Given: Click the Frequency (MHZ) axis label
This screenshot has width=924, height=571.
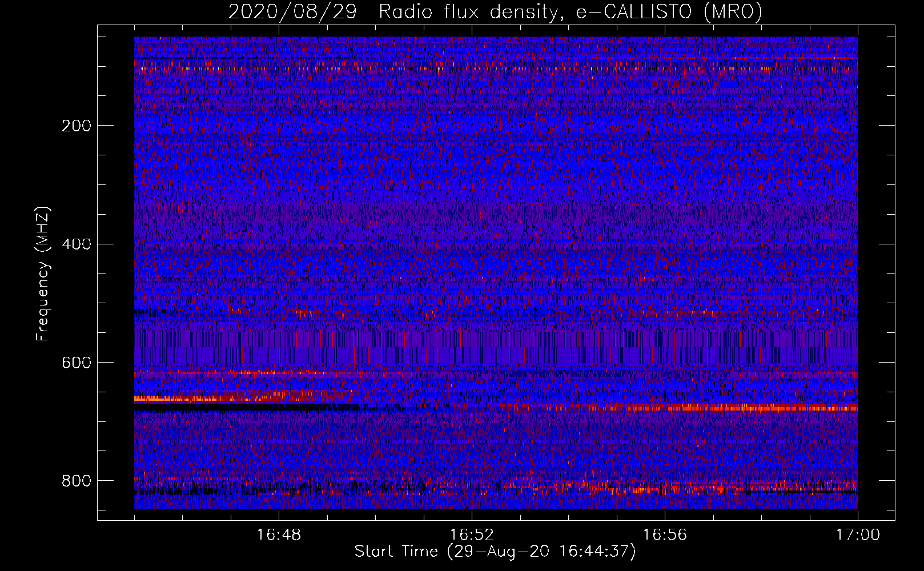Looking at the screenshot, I should (43, 274).
